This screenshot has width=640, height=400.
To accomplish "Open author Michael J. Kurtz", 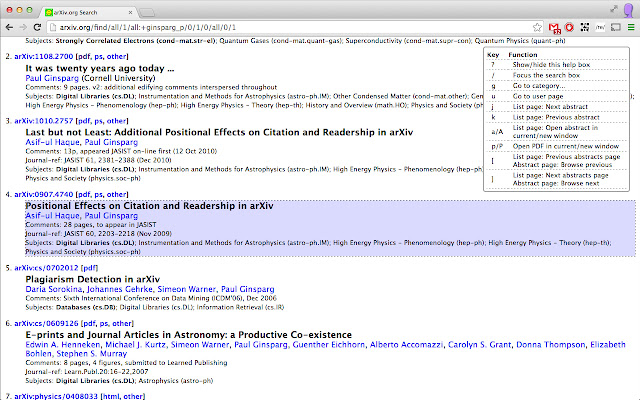I will (x=136, y=344).
